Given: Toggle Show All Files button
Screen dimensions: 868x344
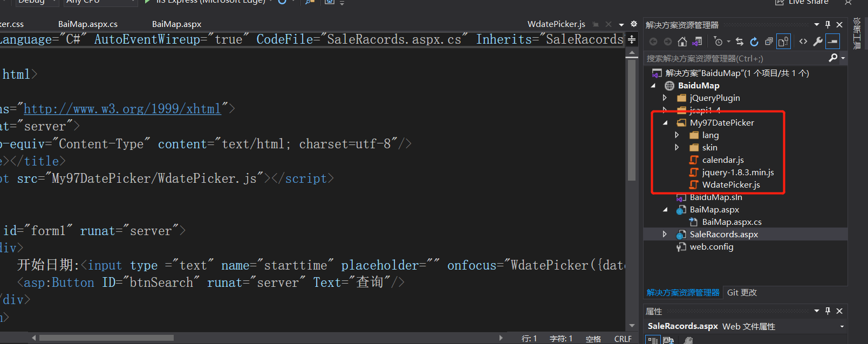Looking at the screenshot, I should coord(784,42).
